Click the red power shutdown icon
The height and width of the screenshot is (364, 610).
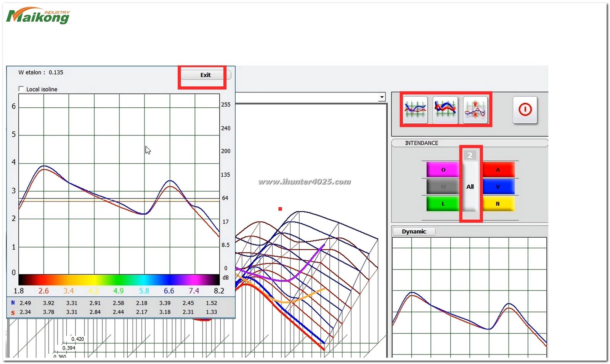click(x=525, y=110)
